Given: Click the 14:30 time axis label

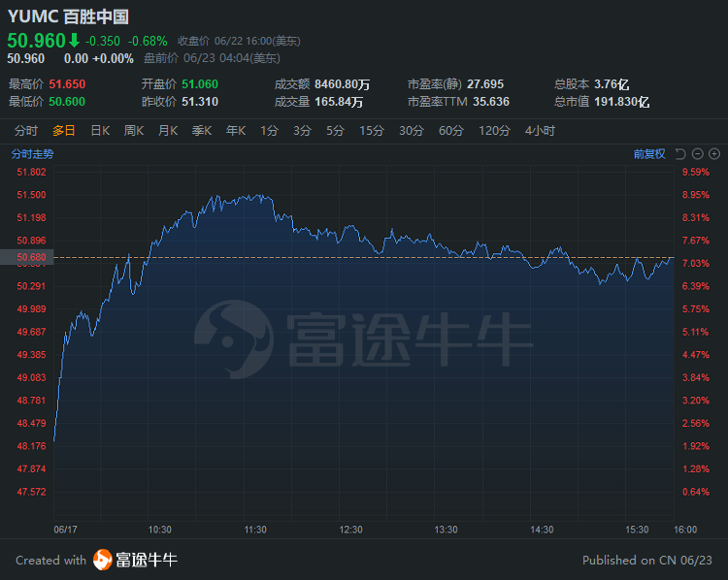Looking at the screenshot, I should (542, 530).
